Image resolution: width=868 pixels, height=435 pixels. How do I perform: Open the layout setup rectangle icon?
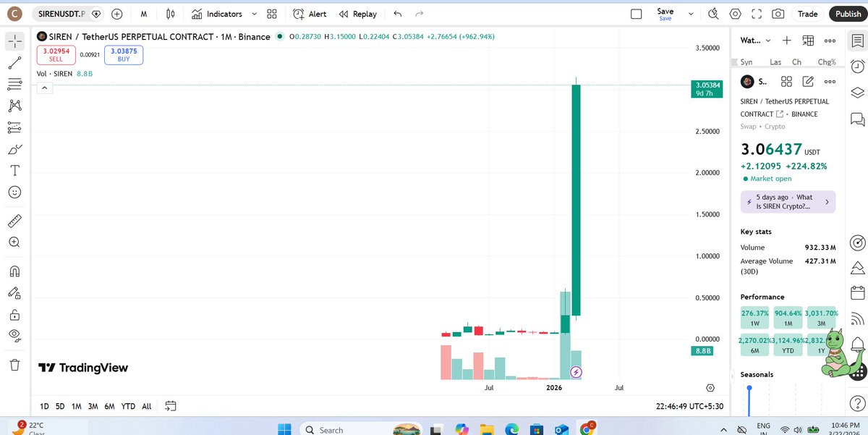click(637, 14)
